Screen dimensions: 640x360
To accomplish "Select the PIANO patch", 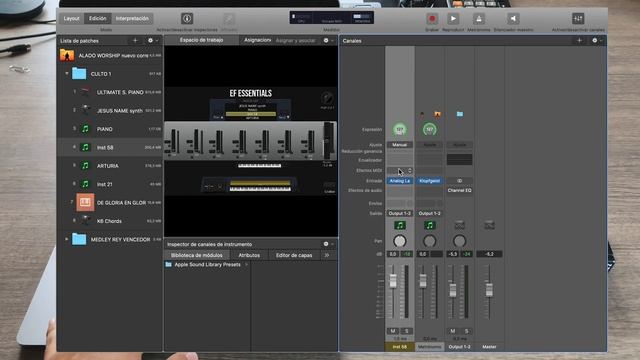I will (x=111, y=129).
